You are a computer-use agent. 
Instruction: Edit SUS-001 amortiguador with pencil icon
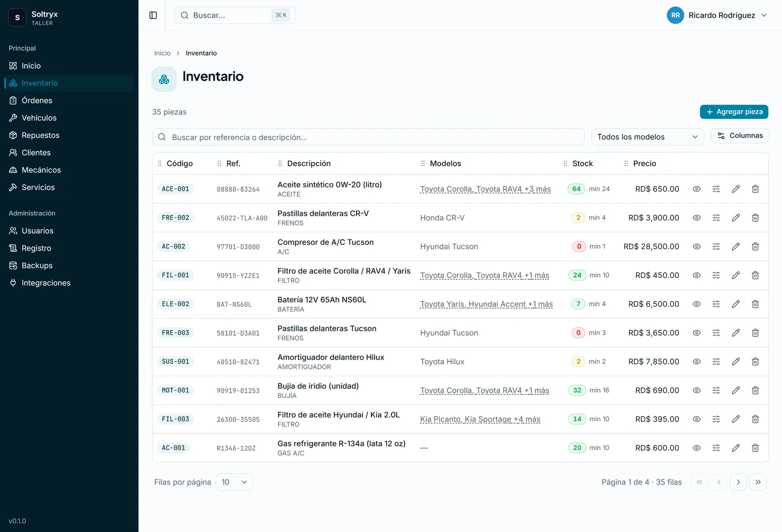736,362
